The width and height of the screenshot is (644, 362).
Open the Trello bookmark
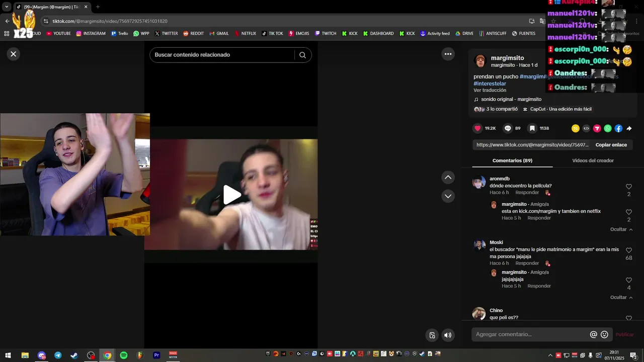(x=120, y=34)
